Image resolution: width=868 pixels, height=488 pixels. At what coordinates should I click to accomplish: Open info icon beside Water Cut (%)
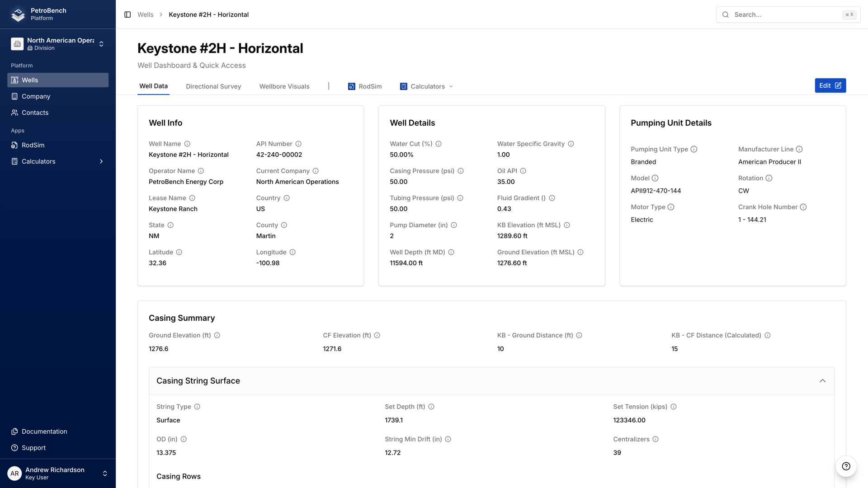(x=439, y=144)
